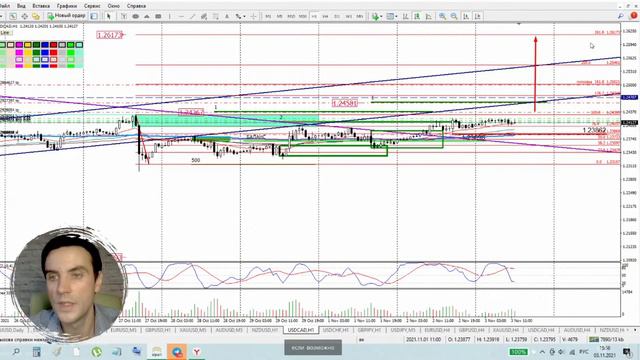The image size is (640, 360).
Task: Toggle chart auto scroll
Action: click(x=466, y=16)
